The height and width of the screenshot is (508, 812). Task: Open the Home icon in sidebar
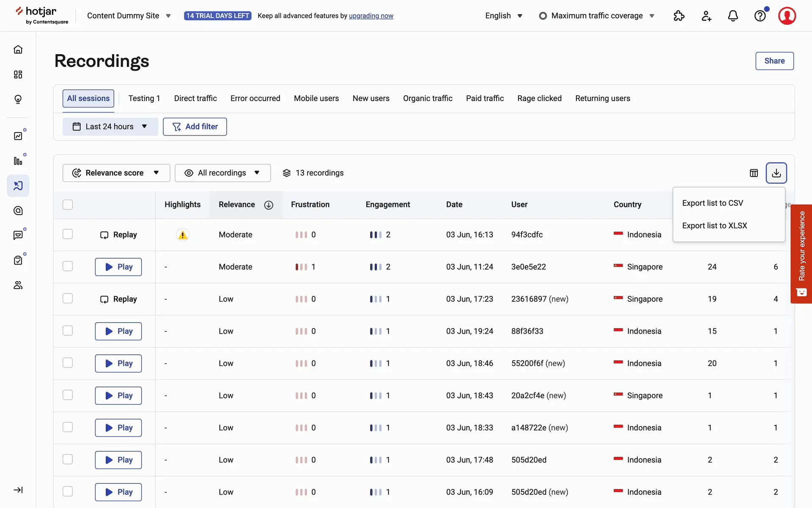click(18, 50)
